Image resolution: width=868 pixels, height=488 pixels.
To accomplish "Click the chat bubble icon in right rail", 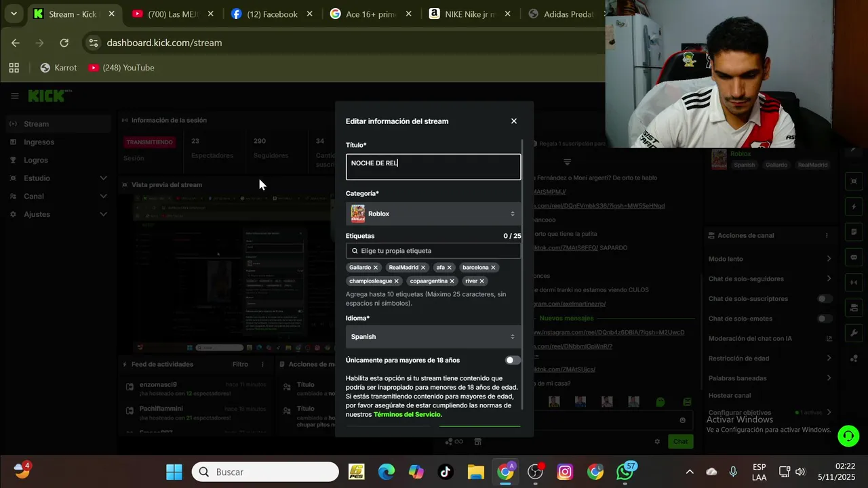I will (x=854, y=257).
